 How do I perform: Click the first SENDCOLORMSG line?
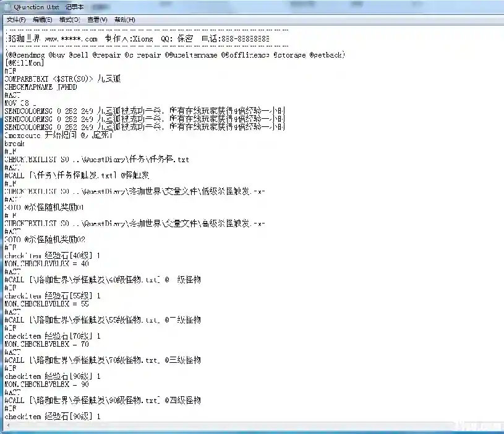[x=145, y=111]
